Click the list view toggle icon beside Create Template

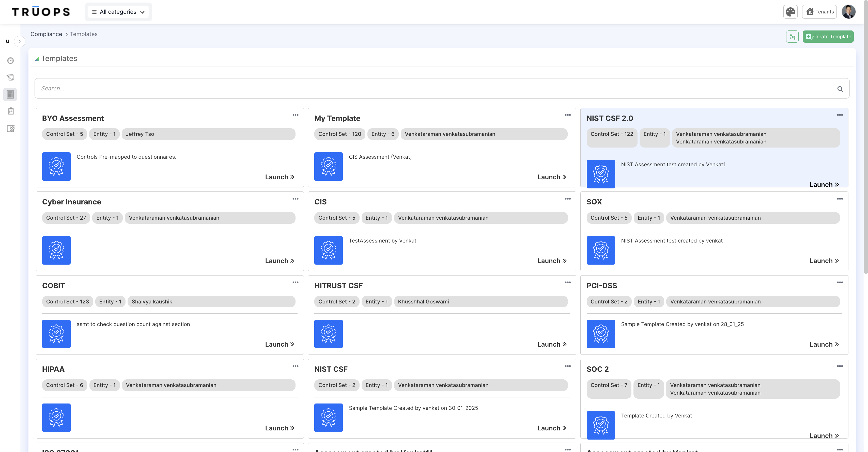[792, 36]
